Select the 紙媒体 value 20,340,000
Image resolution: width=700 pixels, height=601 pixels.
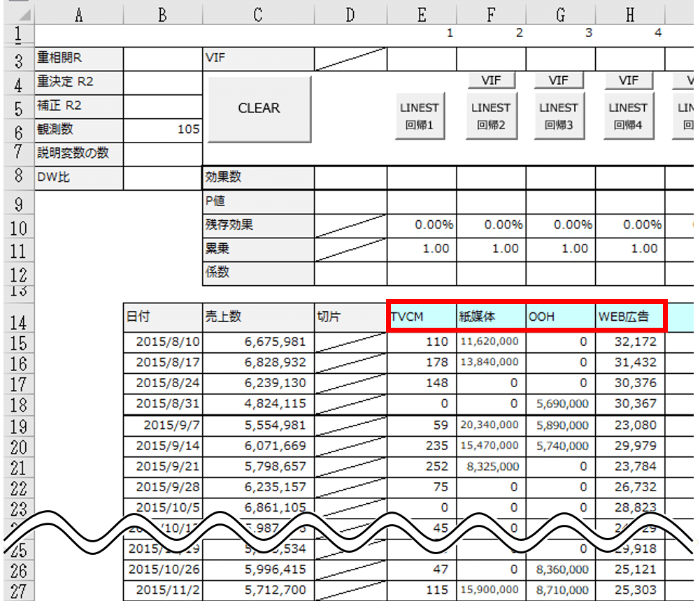pyautogui.click(x=491, y=426)
